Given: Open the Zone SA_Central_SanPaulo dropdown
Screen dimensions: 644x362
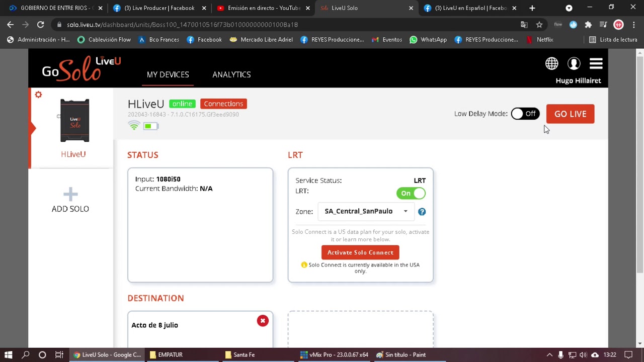Looking at the screenshot, I should pyautogui.click(x=366, y=211).
